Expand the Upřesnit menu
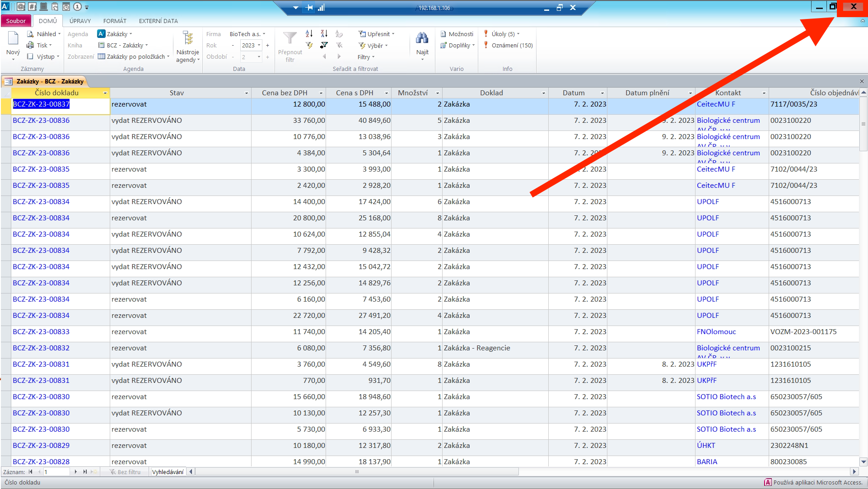Viewport: 868px width, 489px height. [376, 34]
